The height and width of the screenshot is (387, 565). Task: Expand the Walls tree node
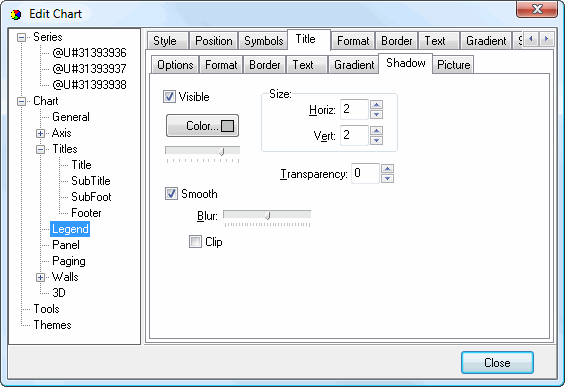click(x=40, y=277)
